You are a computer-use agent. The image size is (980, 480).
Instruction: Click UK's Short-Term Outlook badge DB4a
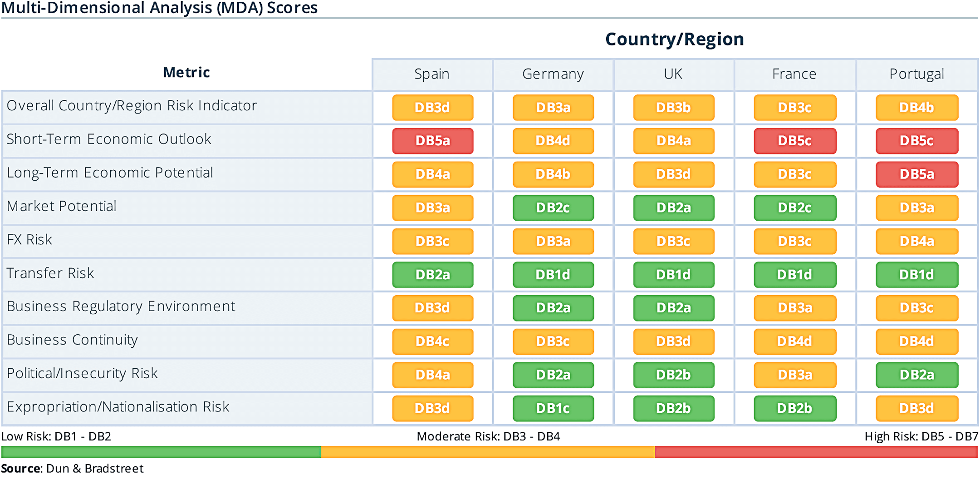point(674,141)
